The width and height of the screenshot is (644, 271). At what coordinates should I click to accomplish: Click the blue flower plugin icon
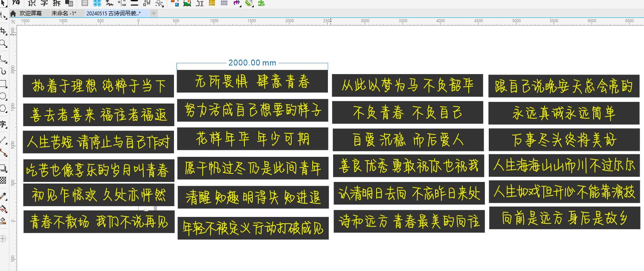tap(97, 3)
